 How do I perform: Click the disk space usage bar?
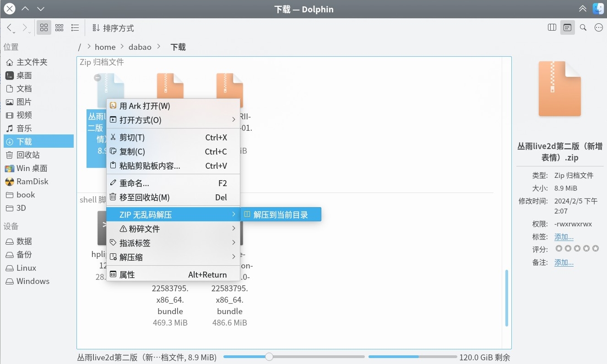(412, 357)
